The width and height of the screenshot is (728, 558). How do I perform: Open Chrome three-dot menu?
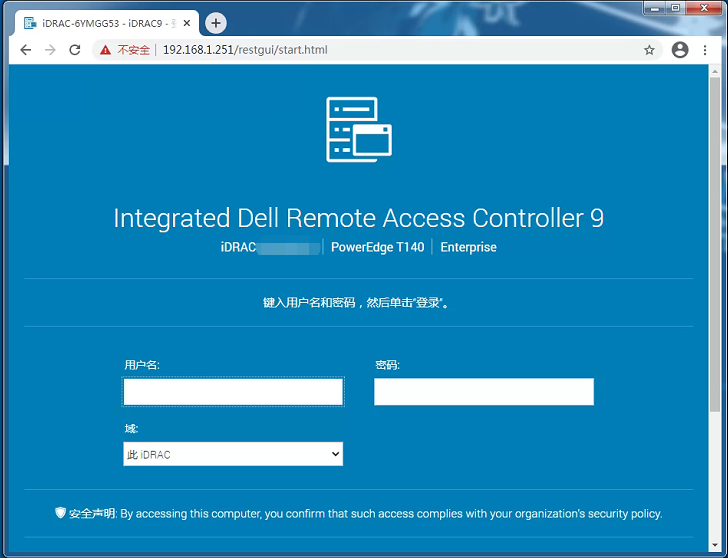[x=705, y=50]
